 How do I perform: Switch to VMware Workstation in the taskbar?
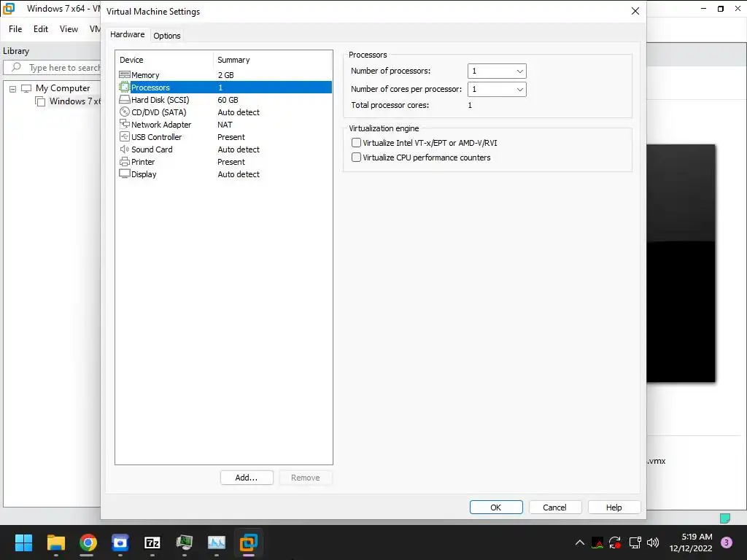[248, 542]
